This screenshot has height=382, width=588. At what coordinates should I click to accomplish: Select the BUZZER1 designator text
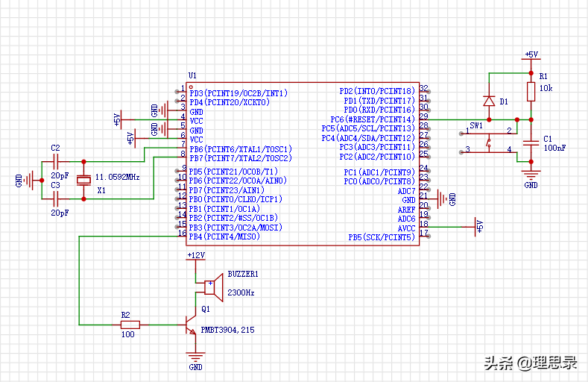(x=243, y=274)
